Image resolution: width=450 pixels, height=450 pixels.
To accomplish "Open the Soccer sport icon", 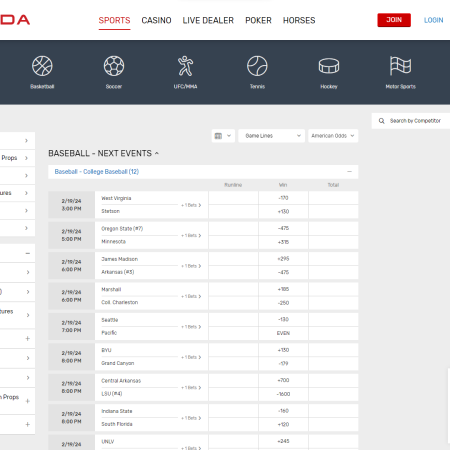I will coord(114,72).
